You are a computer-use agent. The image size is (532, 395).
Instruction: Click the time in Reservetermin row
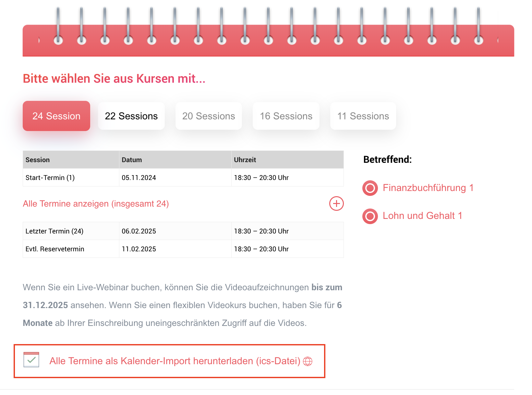tap(261, 249)
